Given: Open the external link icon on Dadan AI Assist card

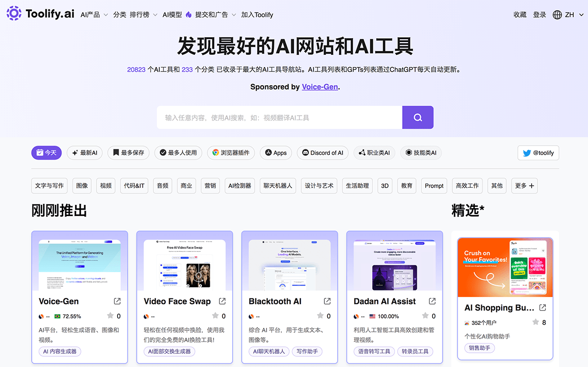Looking at the screenshot, I should tap(432, 301).
